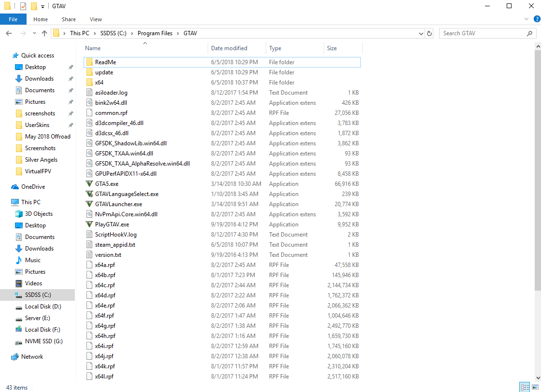Viewport: 541px width, 392px height.
Task: Click the bink2w64.dll file icon
Action: 89,103
